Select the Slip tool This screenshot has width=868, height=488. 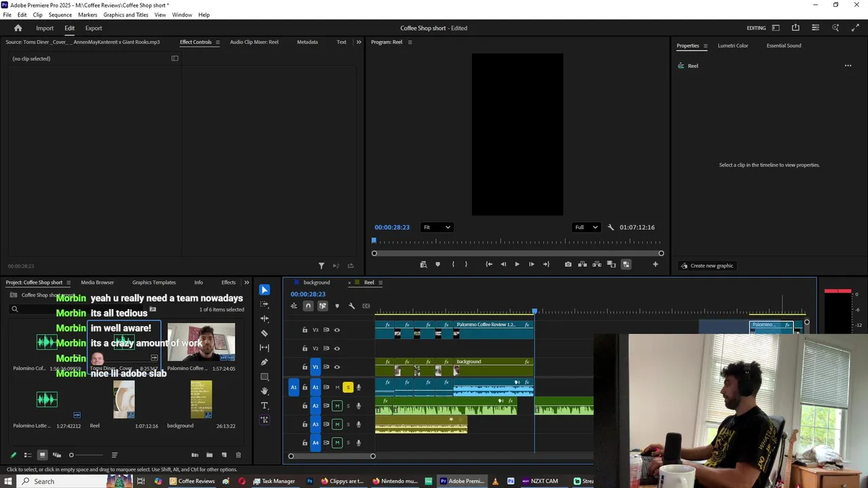click(x=264, y=348)
